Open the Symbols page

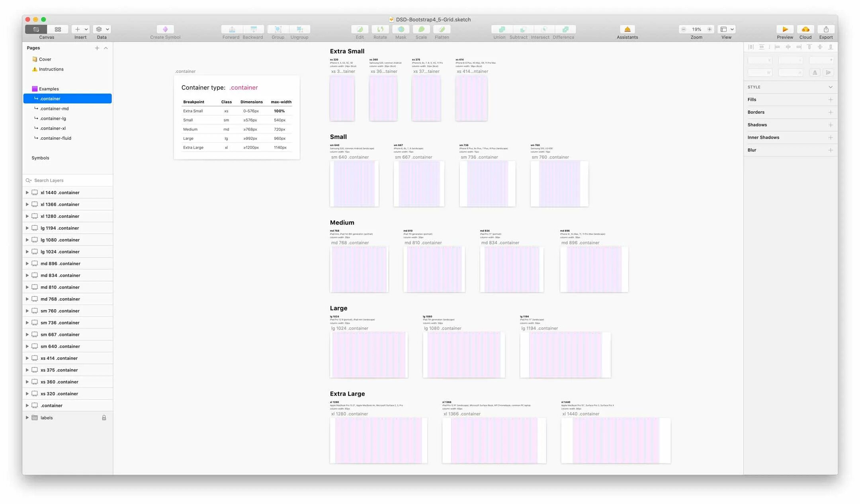pyautogui.click(x=40, y=158)
